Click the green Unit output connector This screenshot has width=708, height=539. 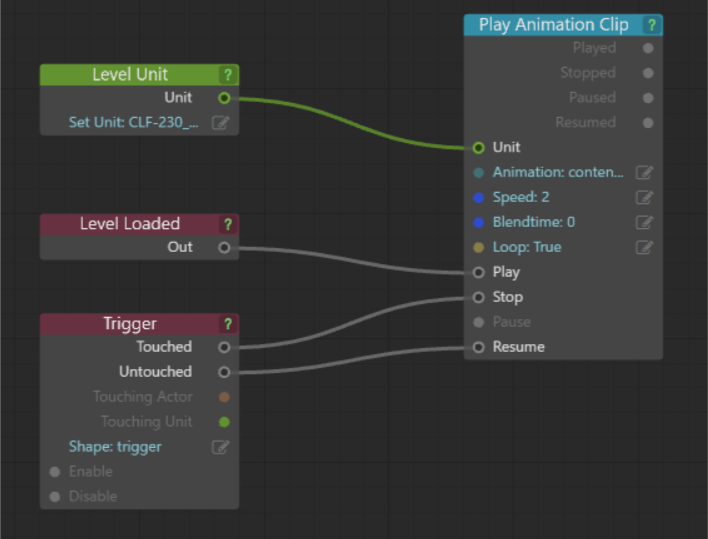pos(224,98)
